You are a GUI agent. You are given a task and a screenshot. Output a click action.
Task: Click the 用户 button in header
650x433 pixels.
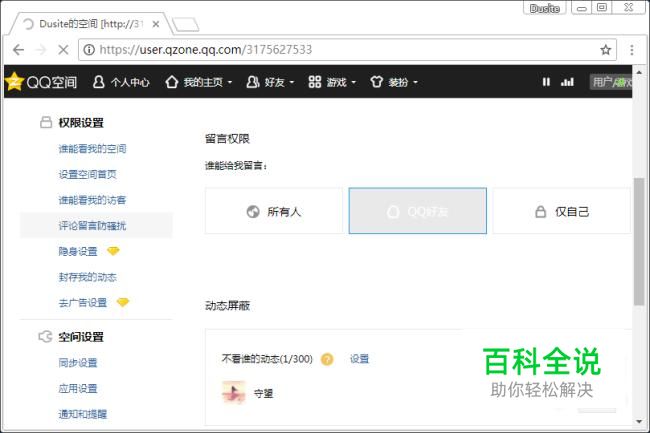point(611,82)
